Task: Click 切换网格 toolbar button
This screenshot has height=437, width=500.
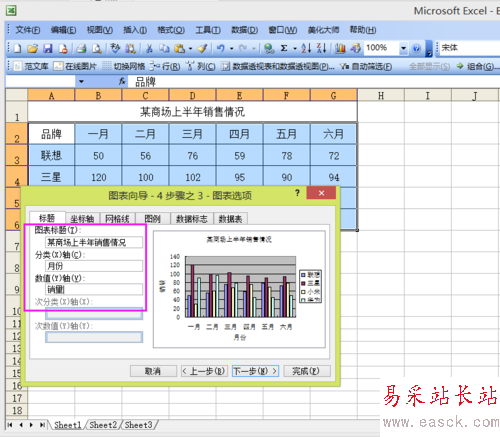Action: 123,66
